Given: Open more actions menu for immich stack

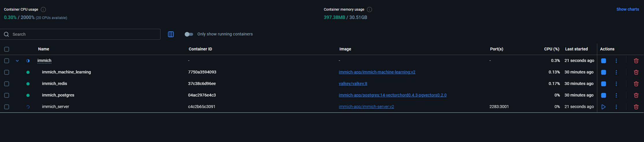Looking at the screenshot, I should (x=616, y=61).
